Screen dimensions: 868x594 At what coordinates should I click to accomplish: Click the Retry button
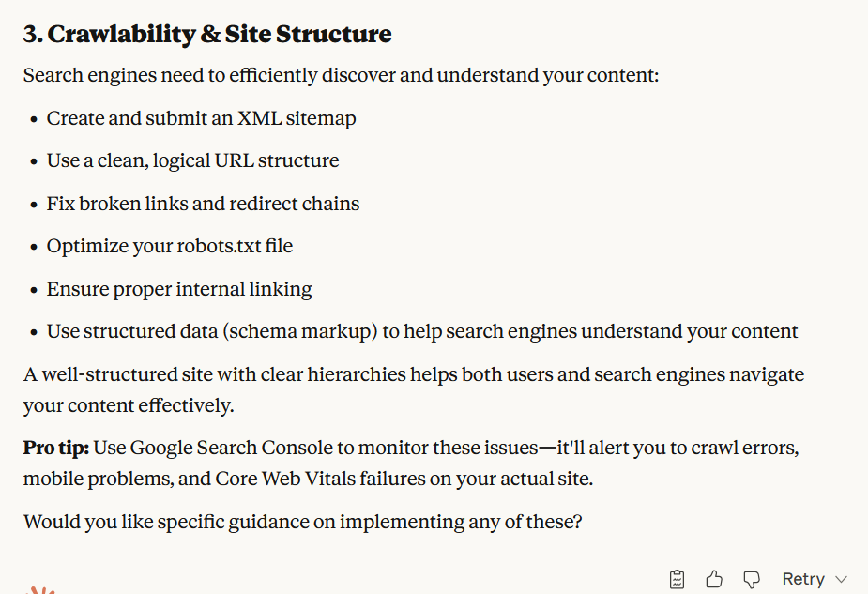click(803, 579)
